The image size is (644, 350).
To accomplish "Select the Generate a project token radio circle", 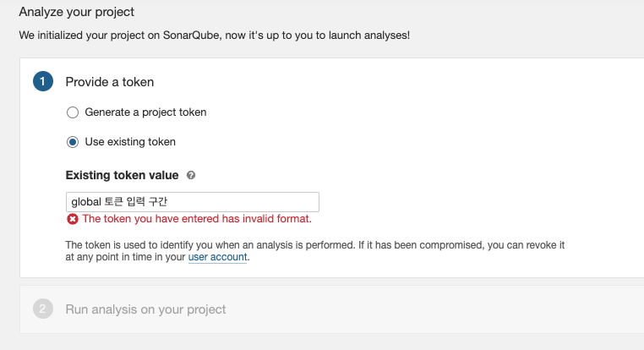I will 73,112.
